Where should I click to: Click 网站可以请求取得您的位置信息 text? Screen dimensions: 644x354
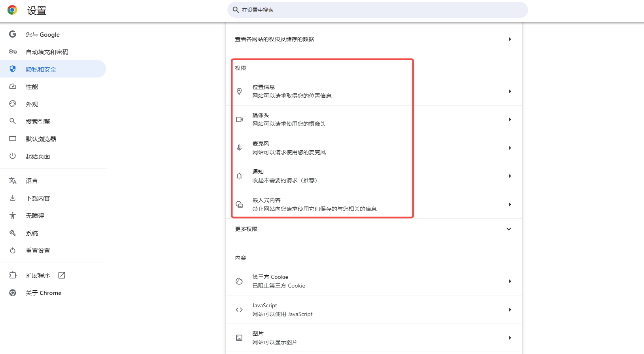pyautogui.click(x=292, y=96)
